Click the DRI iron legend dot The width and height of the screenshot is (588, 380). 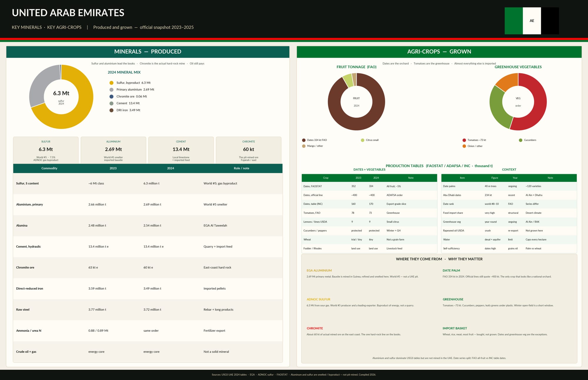pyautogui.click(x=111, y=110)
